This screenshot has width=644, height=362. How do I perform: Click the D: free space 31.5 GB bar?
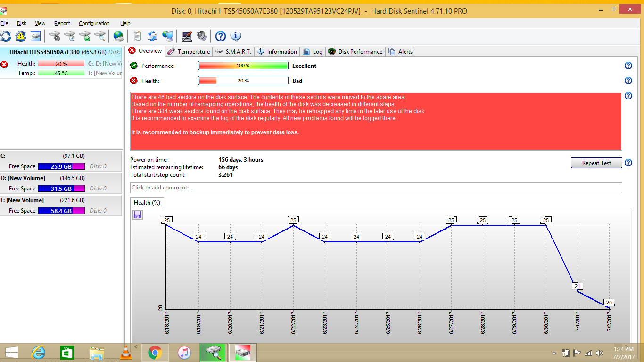pyautogui.click(x=61, y=189)
